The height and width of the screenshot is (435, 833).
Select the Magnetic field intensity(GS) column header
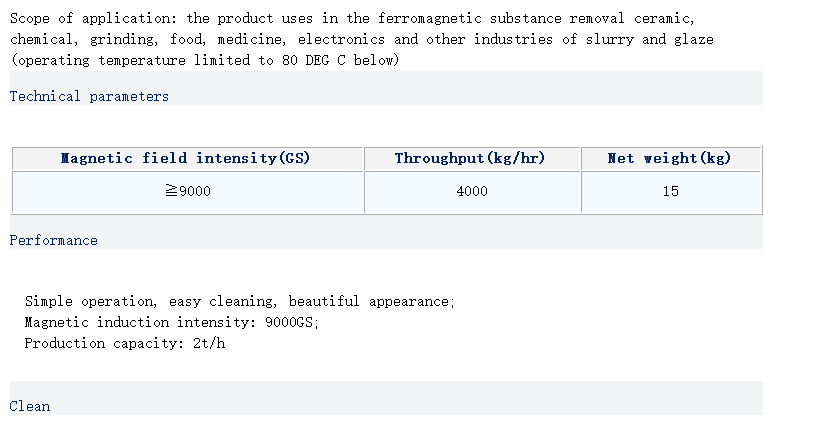tap(186, 158)
